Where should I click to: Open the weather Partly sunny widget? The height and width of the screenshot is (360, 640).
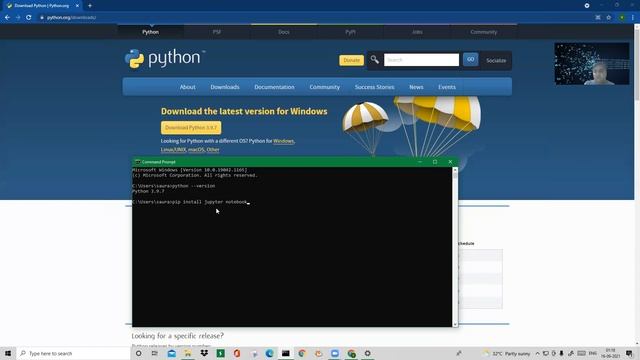pyautogui.click(x=507, y=353)
